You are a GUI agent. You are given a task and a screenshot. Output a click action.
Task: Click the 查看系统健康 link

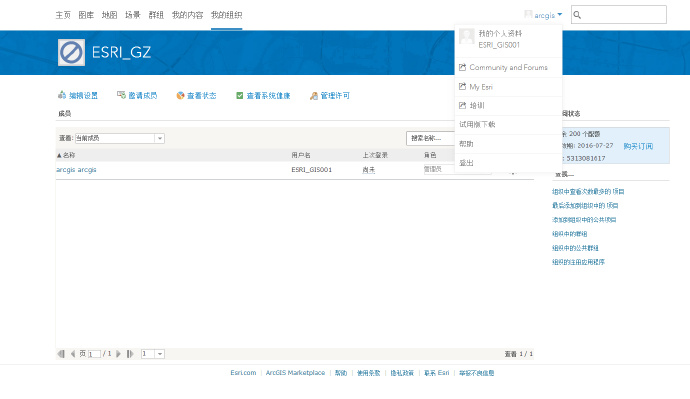[268, 95]
